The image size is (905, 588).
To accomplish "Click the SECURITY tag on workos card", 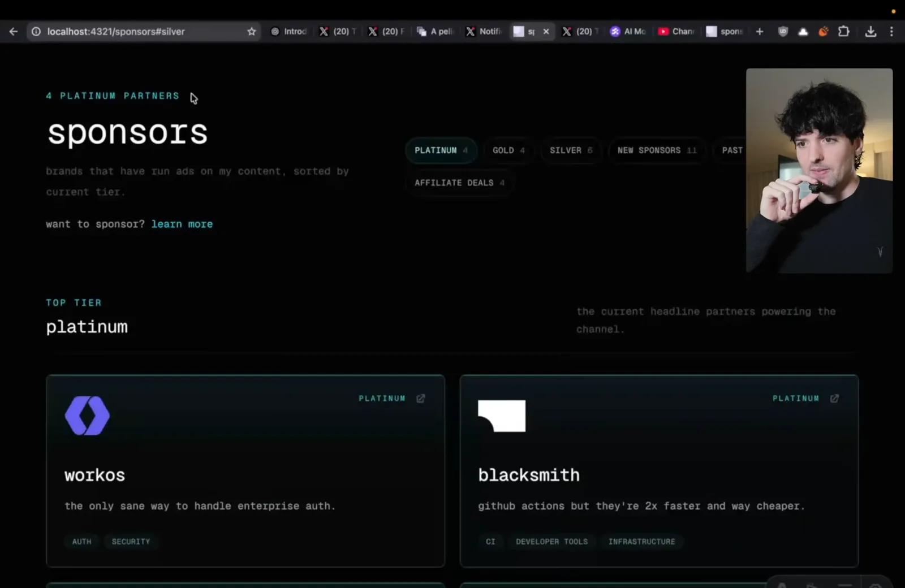I will 131,542.
